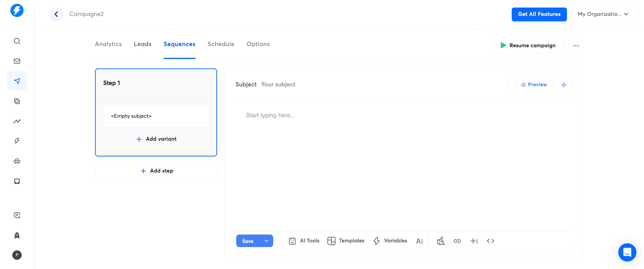Viewport: 644px width, 269px height.
Task: Click the Add step button
Action: pos(156,171)
